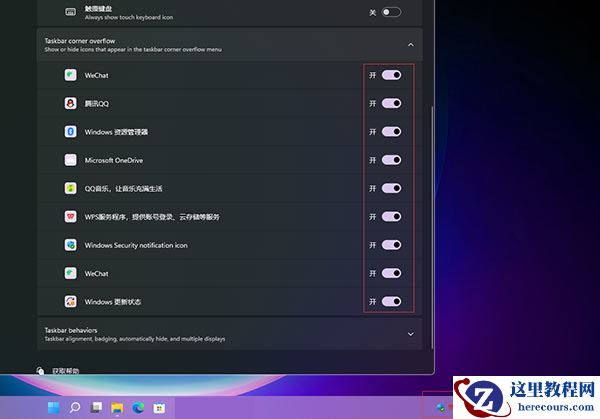Click the touch keyboard icon
The image size is (600, 419).
[70, 12]
